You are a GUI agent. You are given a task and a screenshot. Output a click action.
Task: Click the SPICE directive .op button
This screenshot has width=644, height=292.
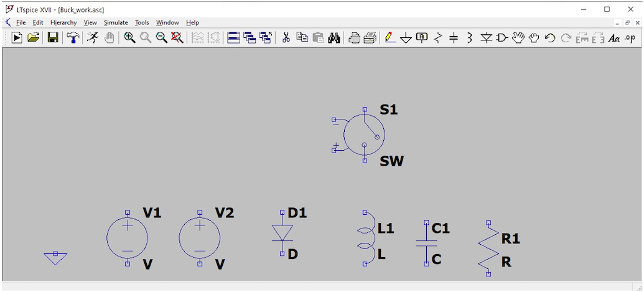[x=630, y=38]
